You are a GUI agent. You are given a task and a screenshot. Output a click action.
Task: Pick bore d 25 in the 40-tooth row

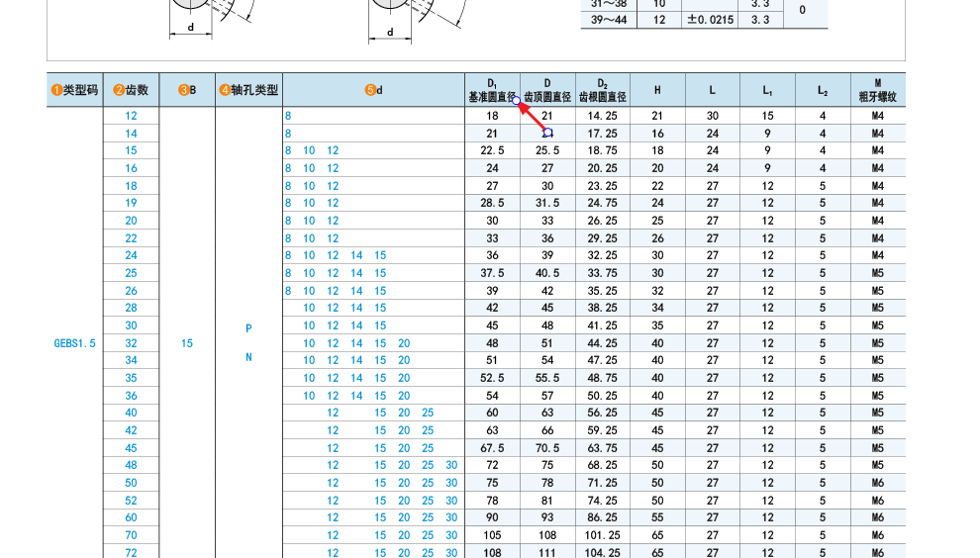[428, 413]
